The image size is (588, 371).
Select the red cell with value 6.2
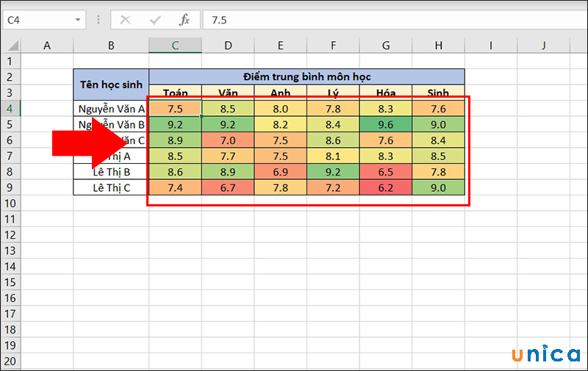pos(386,187)
